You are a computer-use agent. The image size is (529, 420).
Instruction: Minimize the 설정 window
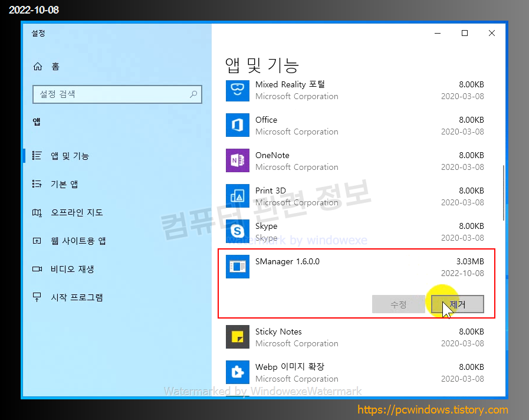(x=438, y=33)
